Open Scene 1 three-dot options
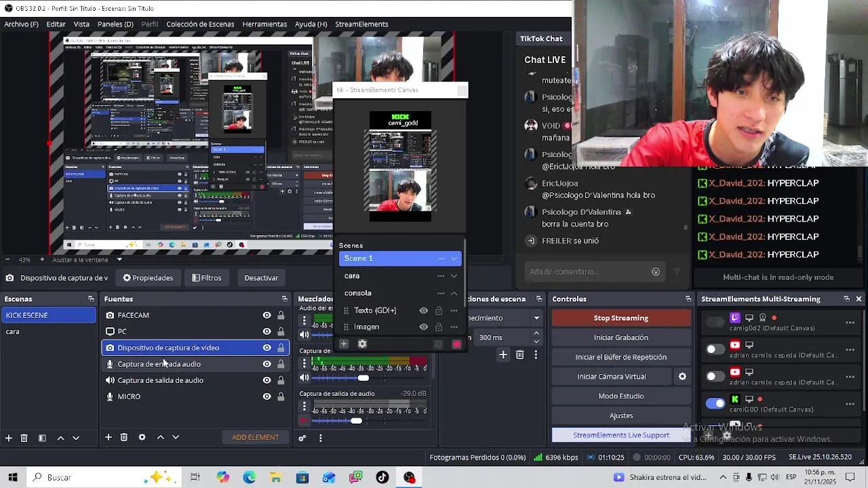 coord(441,258)
